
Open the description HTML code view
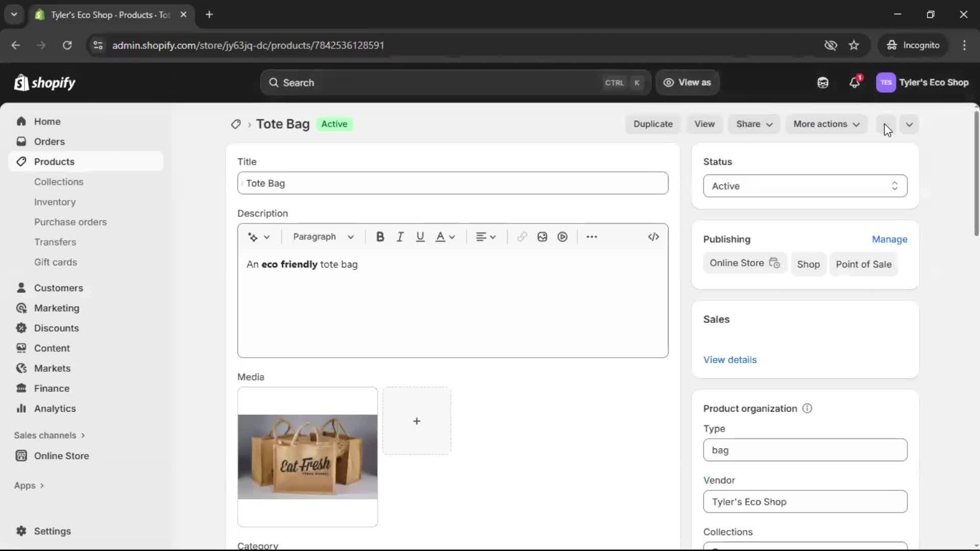pyautogui.click(x=654, y=236)
